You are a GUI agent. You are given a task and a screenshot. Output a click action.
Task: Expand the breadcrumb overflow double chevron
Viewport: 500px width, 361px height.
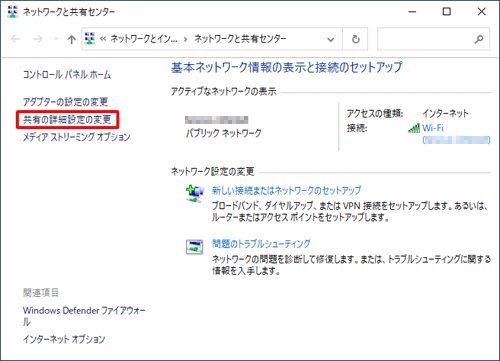point(103,39)
